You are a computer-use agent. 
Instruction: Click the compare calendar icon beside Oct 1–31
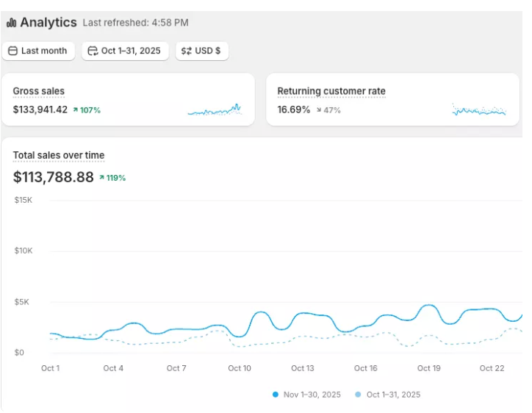[93, 51]
